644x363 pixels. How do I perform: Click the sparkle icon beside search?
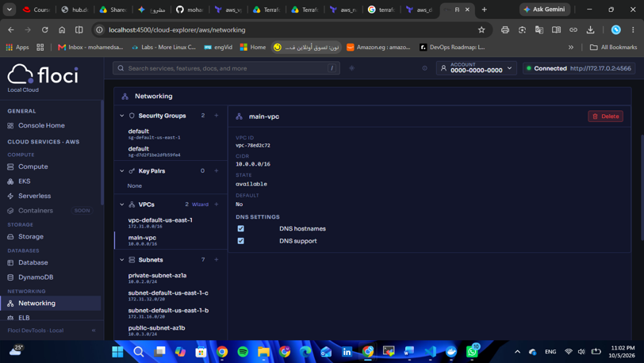[x=351, y=68]
